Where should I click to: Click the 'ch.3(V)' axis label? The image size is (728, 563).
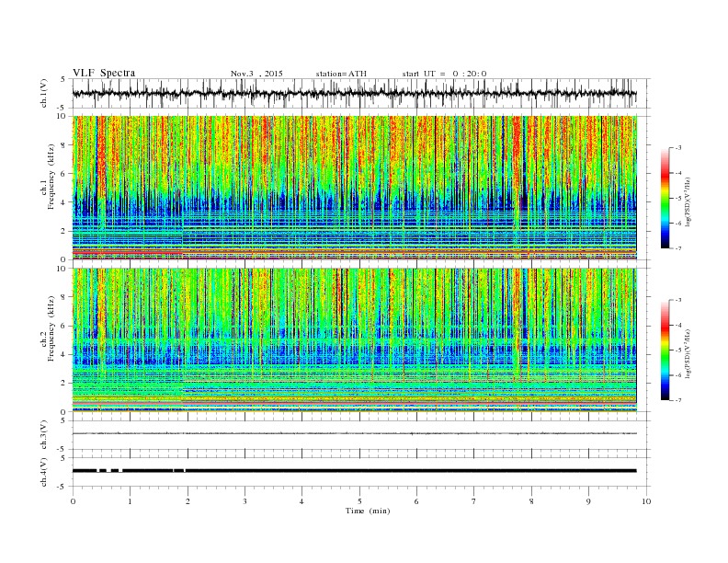pos(44,435)
